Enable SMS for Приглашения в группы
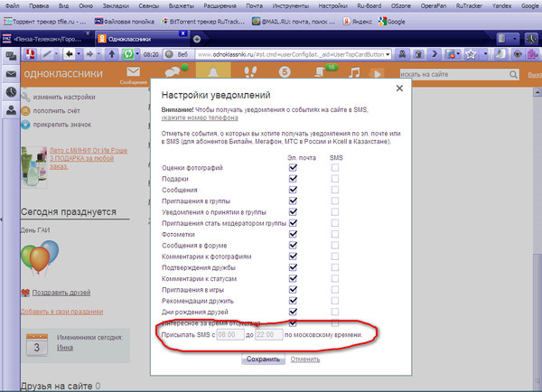Image resolution: width=542 pixels, height=392 pixels. (334, 201)
